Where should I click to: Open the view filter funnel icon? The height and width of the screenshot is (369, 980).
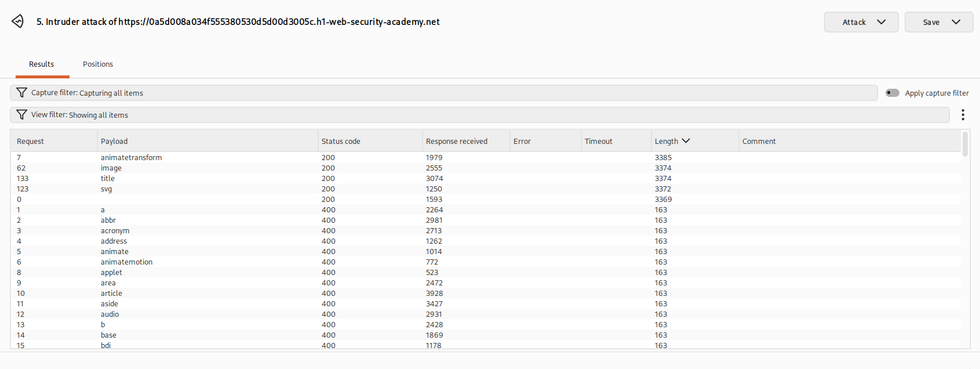pyautogui.click(x=21, y=115)
